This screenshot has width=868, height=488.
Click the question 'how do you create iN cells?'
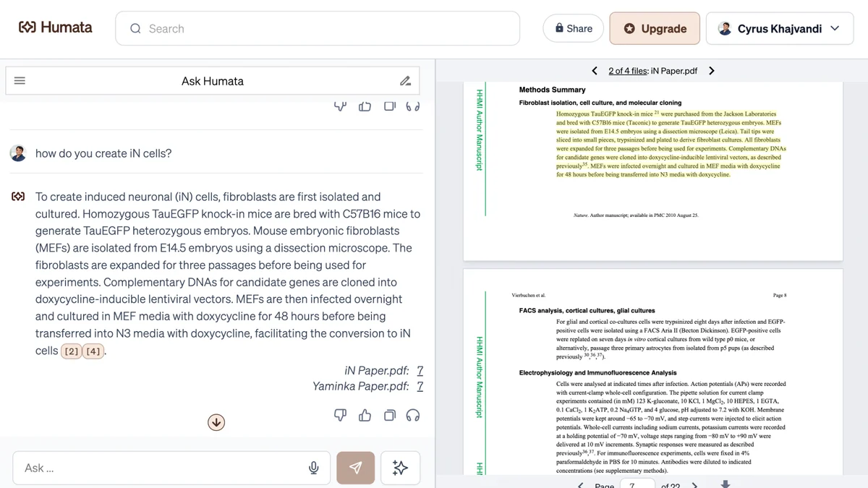[103, 153]
